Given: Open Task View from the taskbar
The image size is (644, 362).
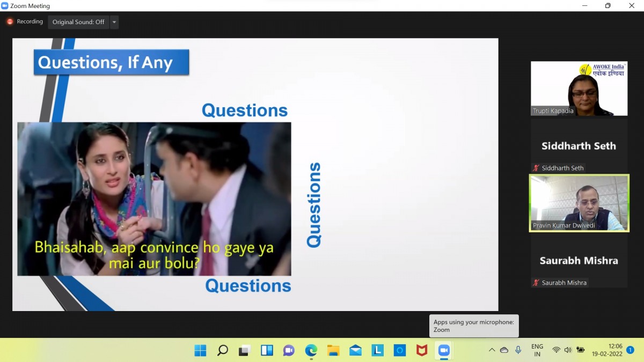Looking at the screenshot, I should click(245, 350).
